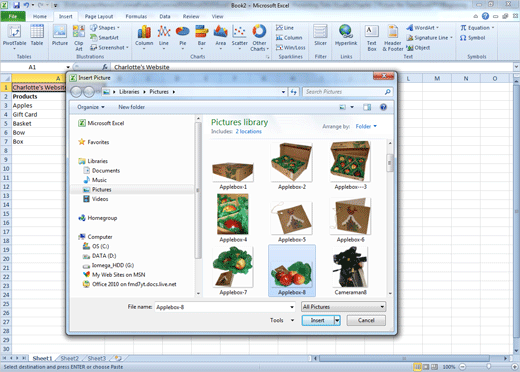The height and width of the screenshot is (372, 520).
Task: Insert a Text Box from ribbon
Action: [372, 38]
